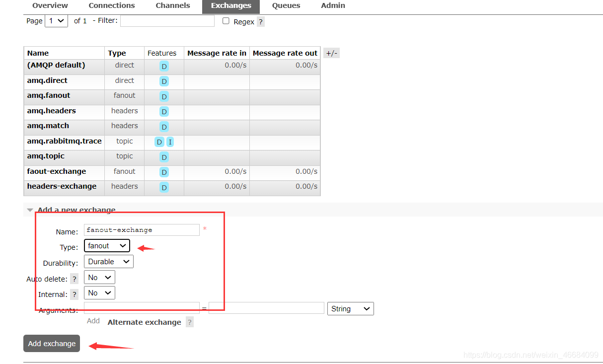Open the amq.fanout exchange
Viewport: 603px width, 364px height.
(49, 95)
